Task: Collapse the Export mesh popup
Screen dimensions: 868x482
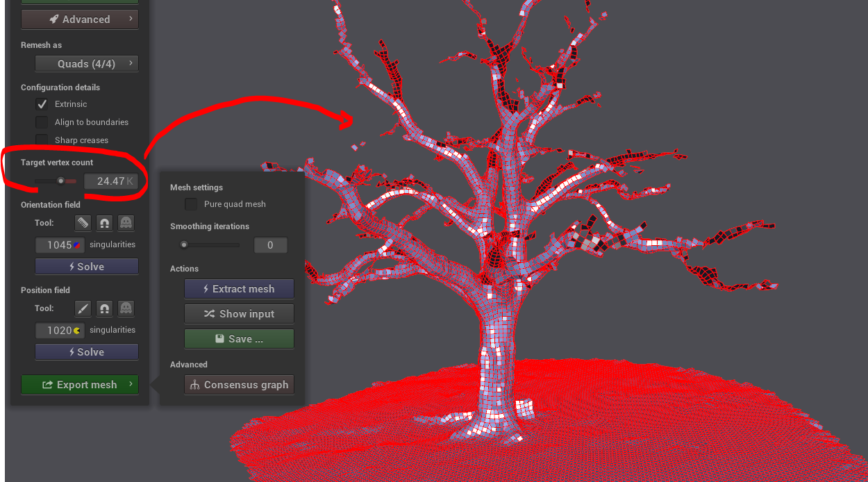Action: coord(80,385)
